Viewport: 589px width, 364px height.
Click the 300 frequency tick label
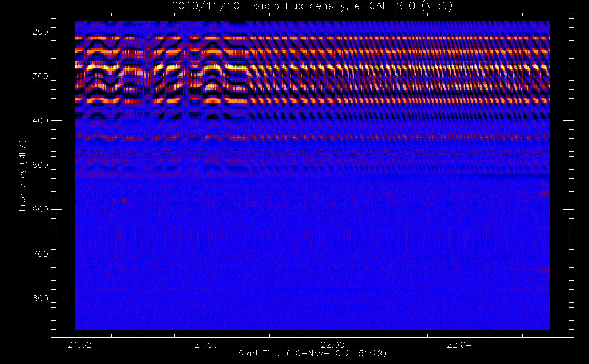point(40,76)
